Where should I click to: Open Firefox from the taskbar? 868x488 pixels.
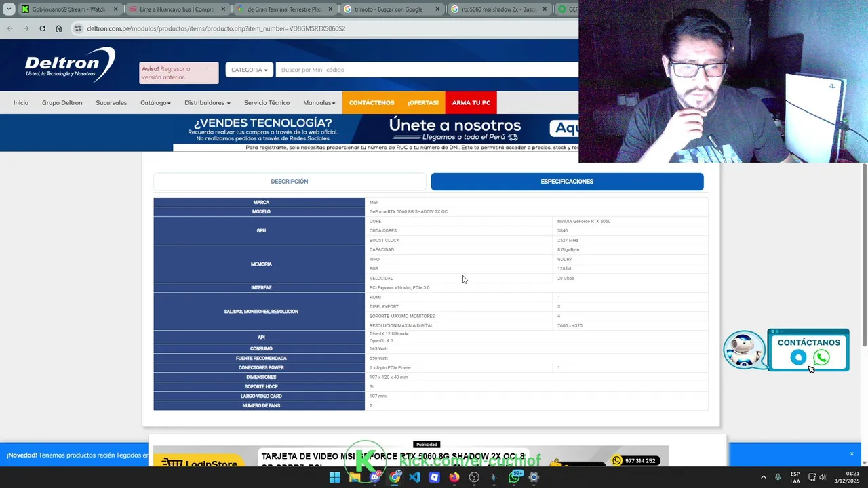(454, 477)
